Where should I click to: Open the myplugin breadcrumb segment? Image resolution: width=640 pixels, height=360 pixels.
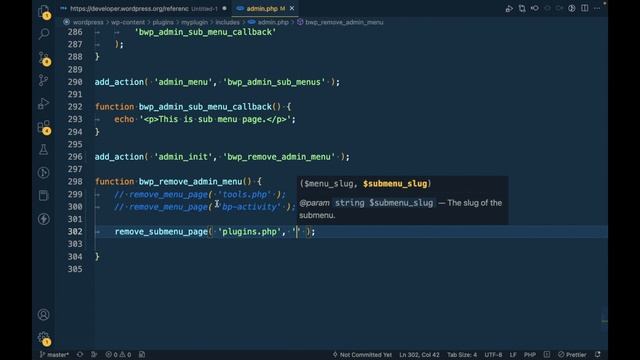click(194, 22)
